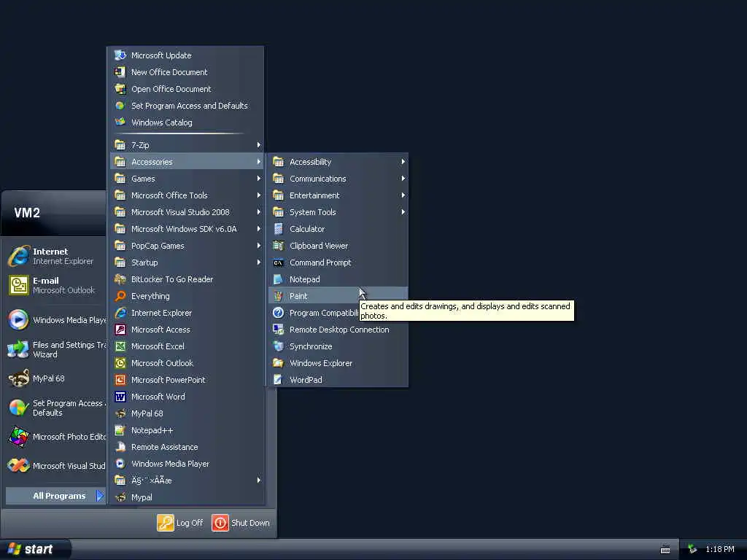Screen dimensions: 747x560
Task: Click Open Office Document icon
Action: [x=120, y=89]
